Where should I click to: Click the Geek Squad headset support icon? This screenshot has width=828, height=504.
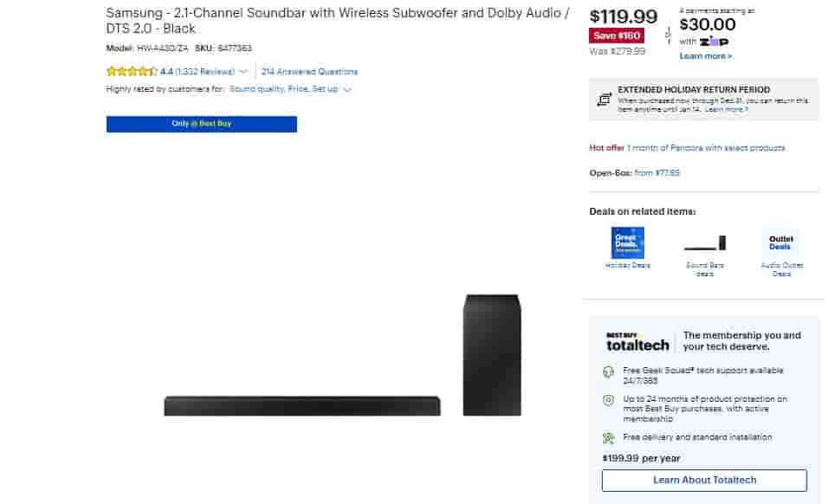[x=609, y=372]
